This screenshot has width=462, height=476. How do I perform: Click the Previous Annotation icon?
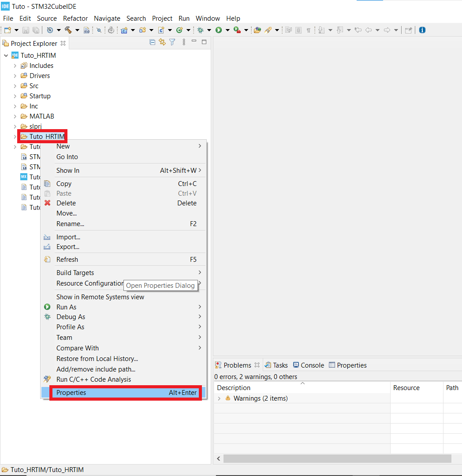(340, 30)
